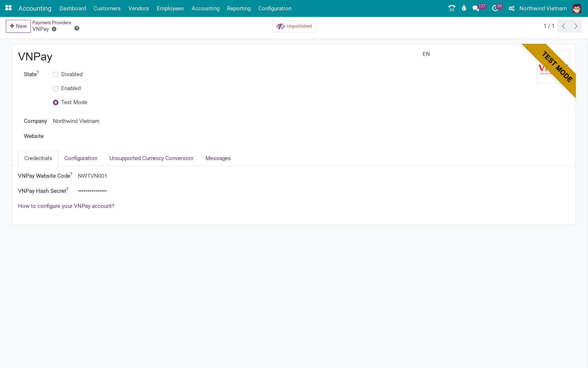Click the New button
This screenshot has width=588, height=368.
pyautogui.click(x=18, y=26)
